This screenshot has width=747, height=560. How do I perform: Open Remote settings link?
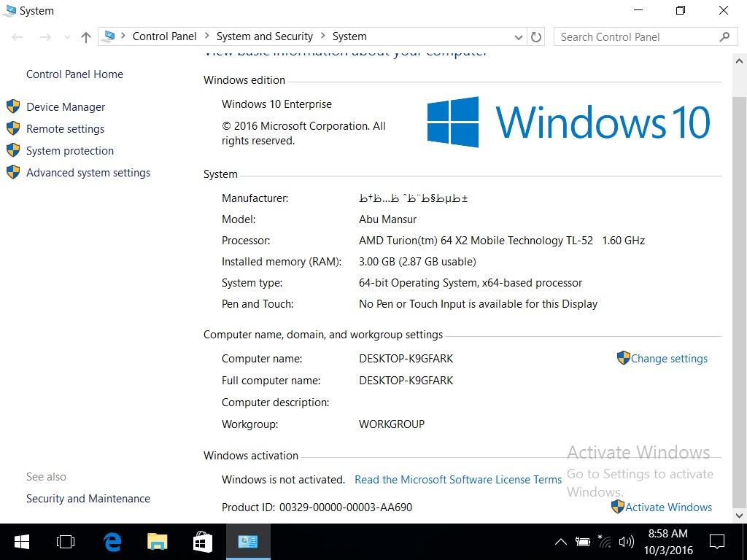(65, 129)
